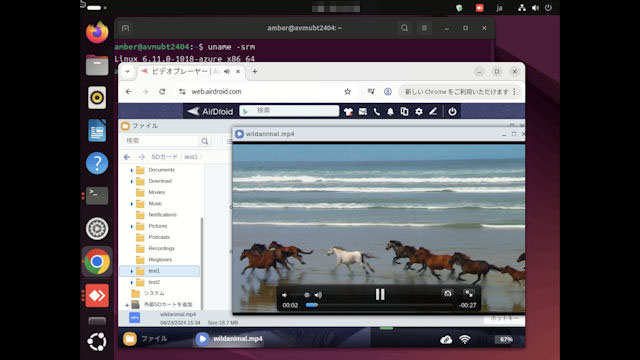Click the file manager search field
640x360 pixels.
coord(162,141)
